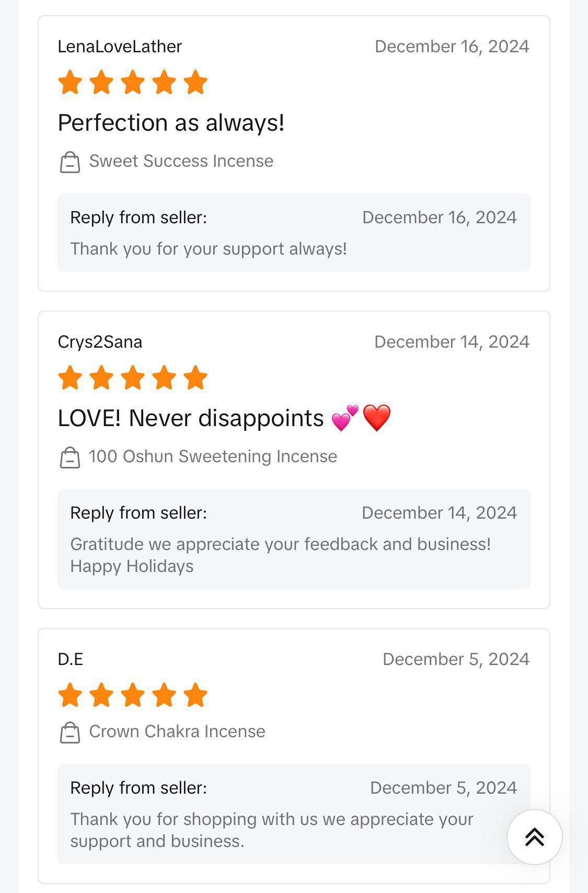Image resolution: width=588 pixels, height=893 pixels.
Task: Click the December 14, 2024 review date
Action: [452, 342]
